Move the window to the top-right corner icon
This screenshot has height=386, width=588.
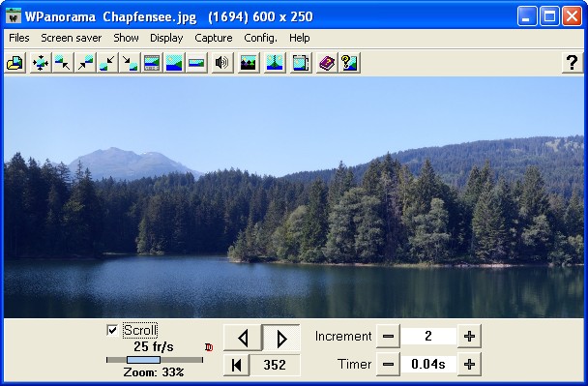pyautogui.click(x=85, y=63)
